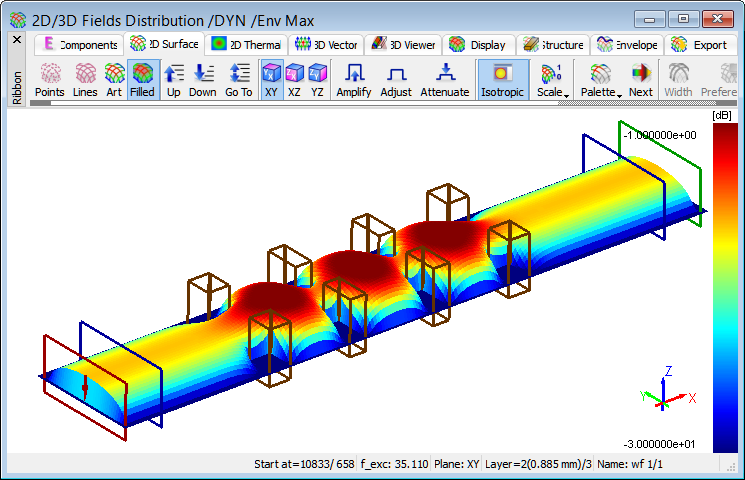This screenshot has height=480, width=745.
Task: Open the Go To layer tool
Action: [239, 80]
